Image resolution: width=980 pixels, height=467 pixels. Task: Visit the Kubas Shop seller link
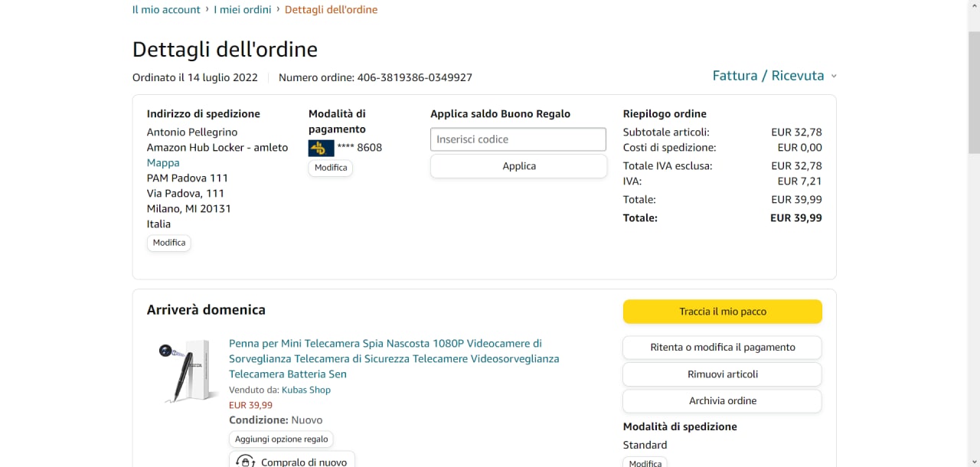click(x=306, y=390)
